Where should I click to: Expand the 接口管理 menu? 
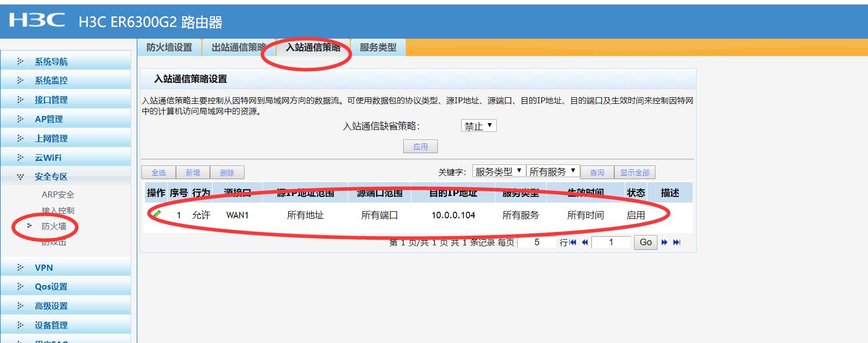click(x=66, y=100)
